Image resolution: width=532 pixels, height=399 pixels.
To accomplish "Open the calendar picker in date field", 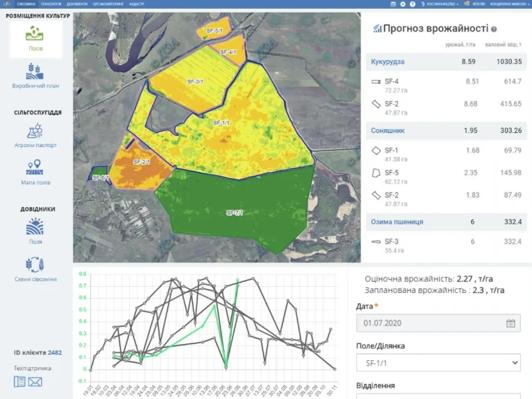I will pos(510,323).
